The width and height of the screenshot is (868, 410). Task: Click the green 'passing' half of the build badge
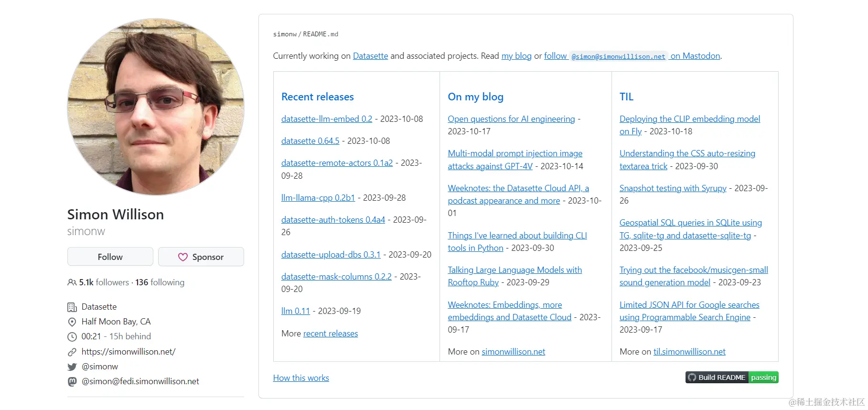(763, 378)
